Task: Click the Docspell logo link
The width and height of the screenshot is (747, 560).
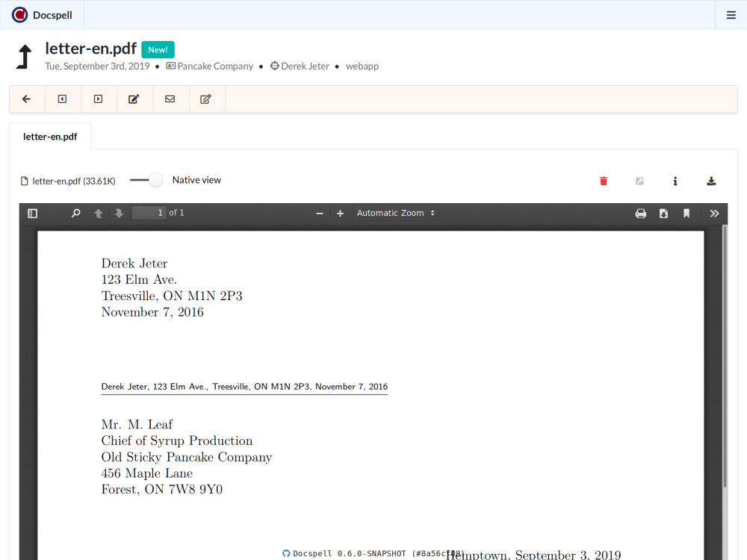Action: pyautogui.click(x=42, y=15)
